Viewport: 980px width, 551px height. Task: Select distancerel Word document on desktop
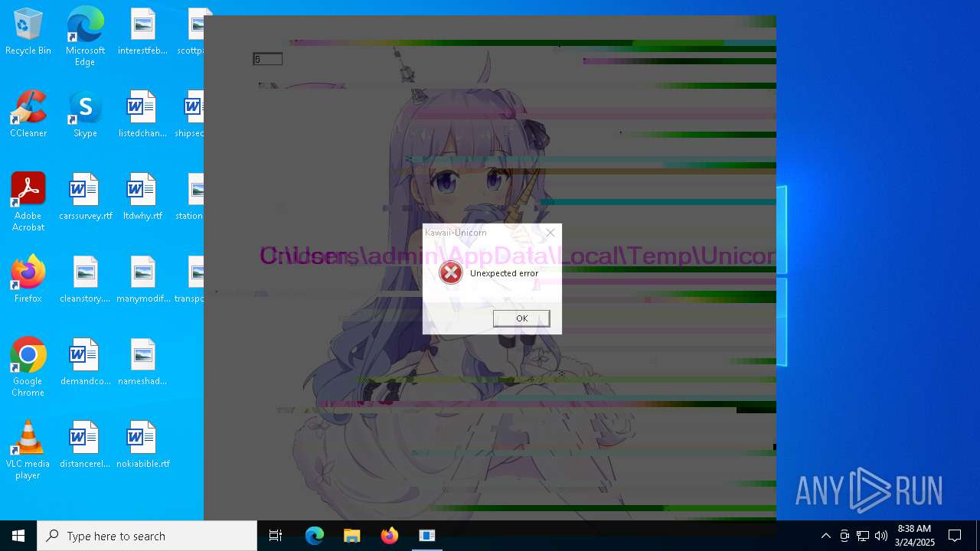click(85, 445)
